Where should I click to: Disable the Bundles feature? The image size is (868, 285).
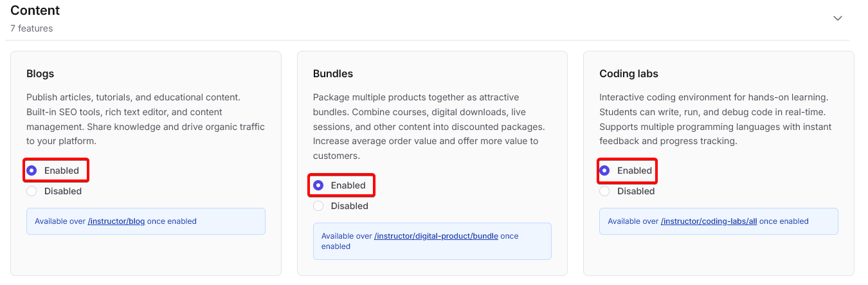pos(318,206)
